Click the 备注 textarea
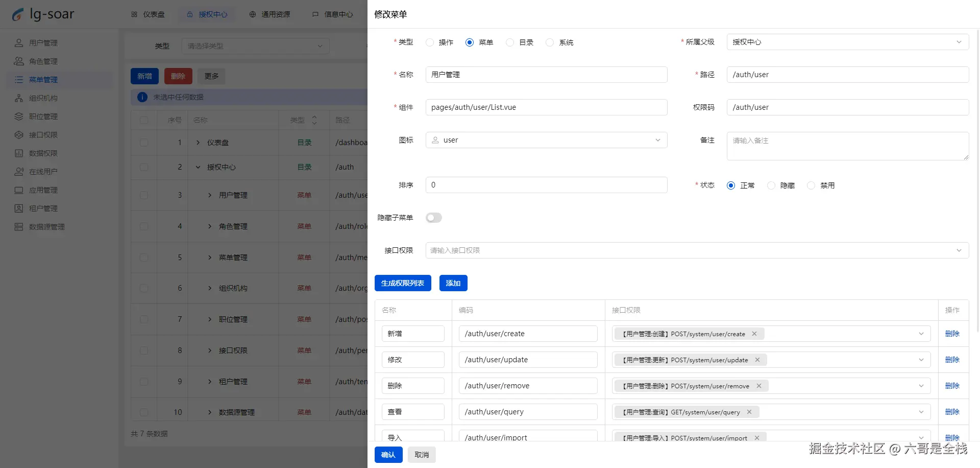 click(848, 146)
